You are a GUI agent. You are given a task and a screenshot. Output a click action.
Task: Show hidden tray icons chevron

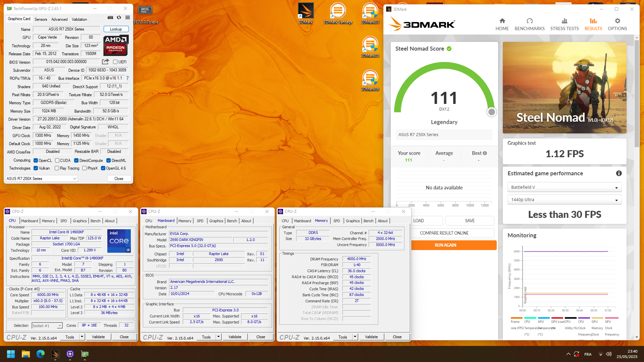[568, 354]
